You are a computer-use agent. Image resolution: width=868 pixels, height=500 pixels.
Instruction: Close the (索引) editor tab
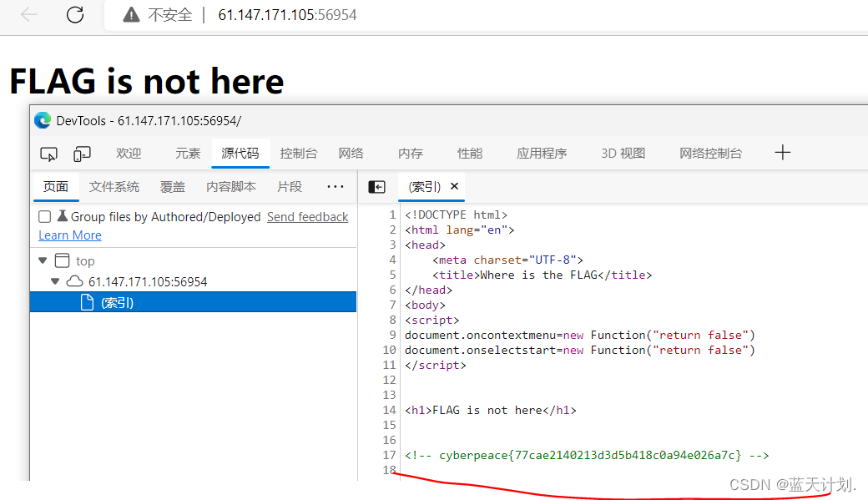(455, 186)
